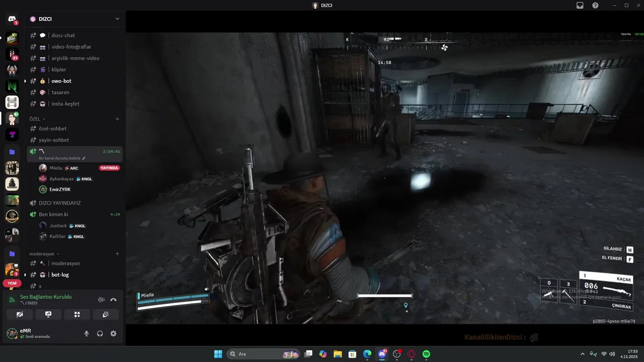Open the Discord help question mark icon

[x=595, y=5]
